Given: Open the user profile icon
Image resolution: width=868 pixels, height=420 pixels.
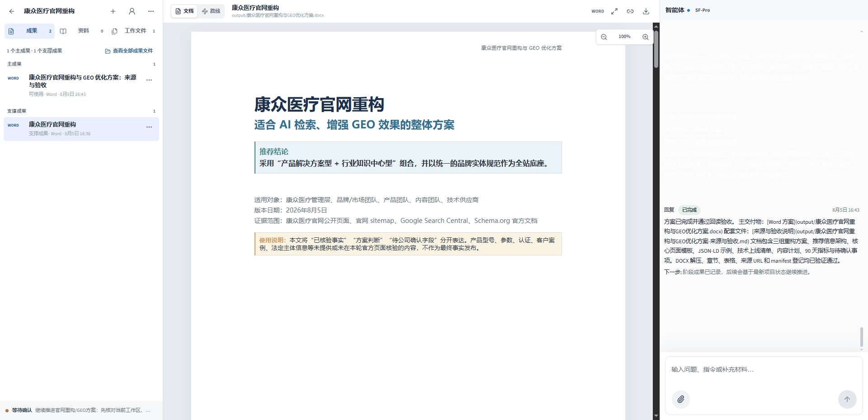Looking at the screenshot, I should point(132,11).
